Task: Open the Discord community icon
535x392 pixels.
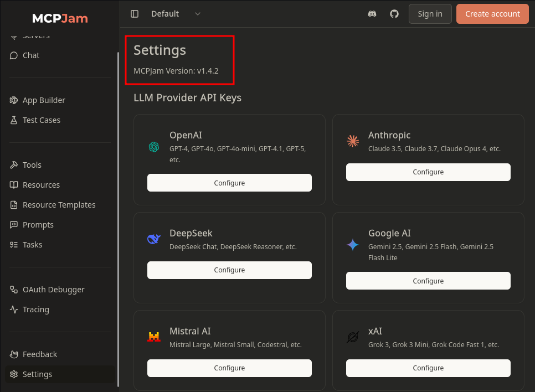Action: point(372,14)
